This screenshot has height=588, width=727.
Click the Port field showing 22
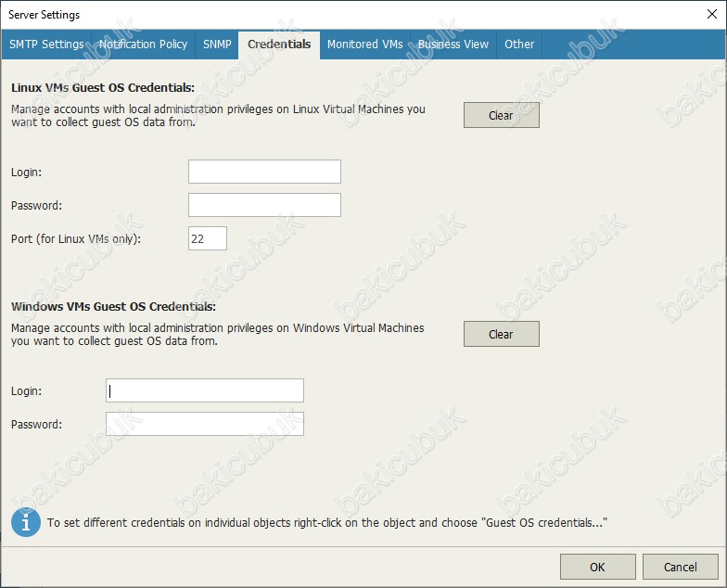(x=208, y=238)
